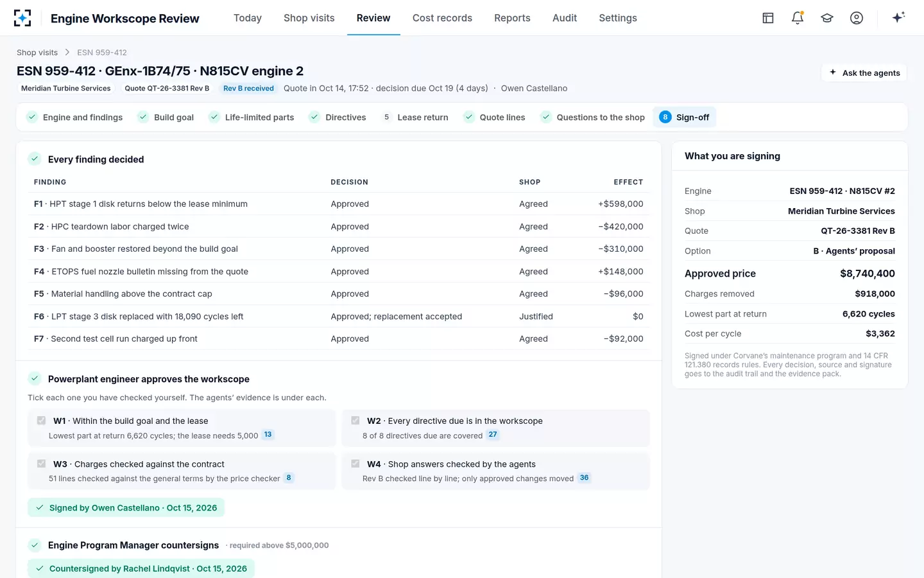Open evidence badge 27 under W2
This screenshot has width=924, height=578.
pos(493,435)
